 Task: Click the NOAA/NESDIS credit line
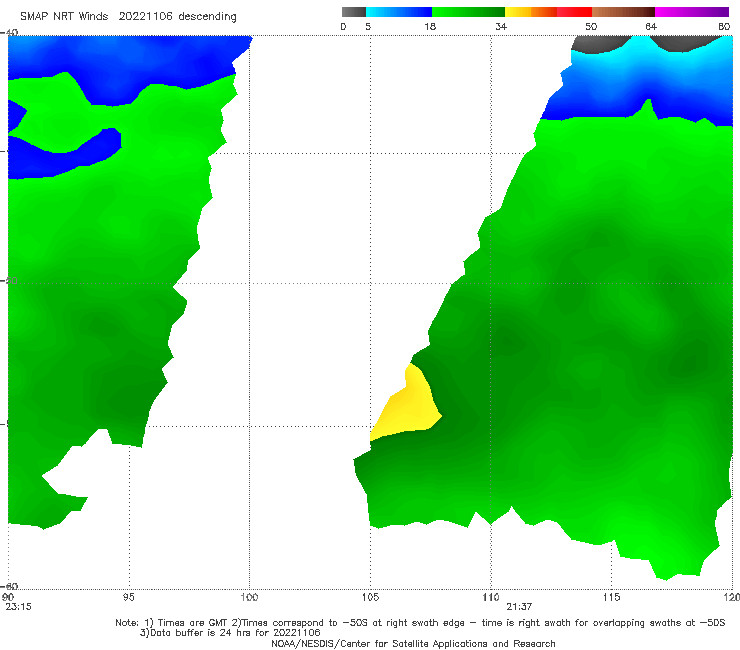tap(413, 644)
